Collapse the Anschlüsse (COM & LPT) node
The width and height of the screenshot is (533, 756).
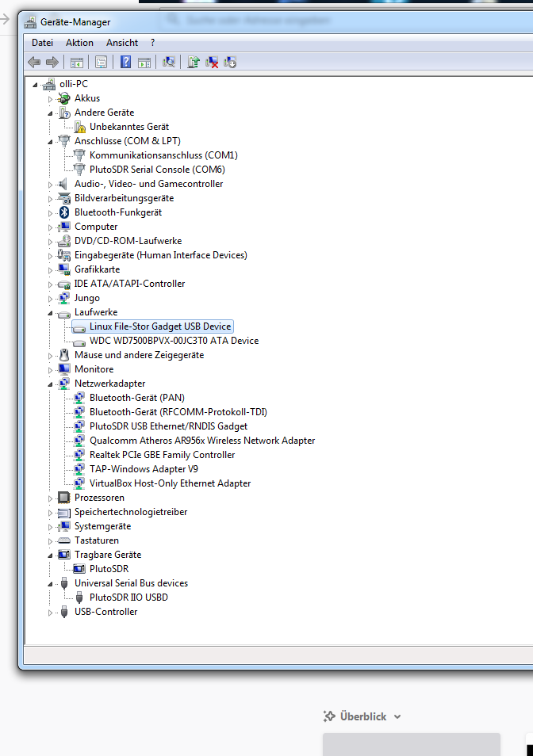click(50, 142)
